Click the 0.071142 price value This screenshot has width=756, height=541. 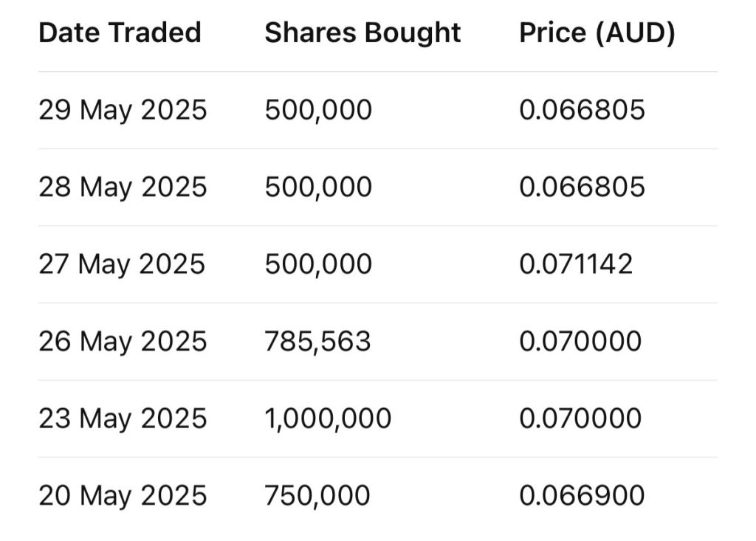coord(576,264)
